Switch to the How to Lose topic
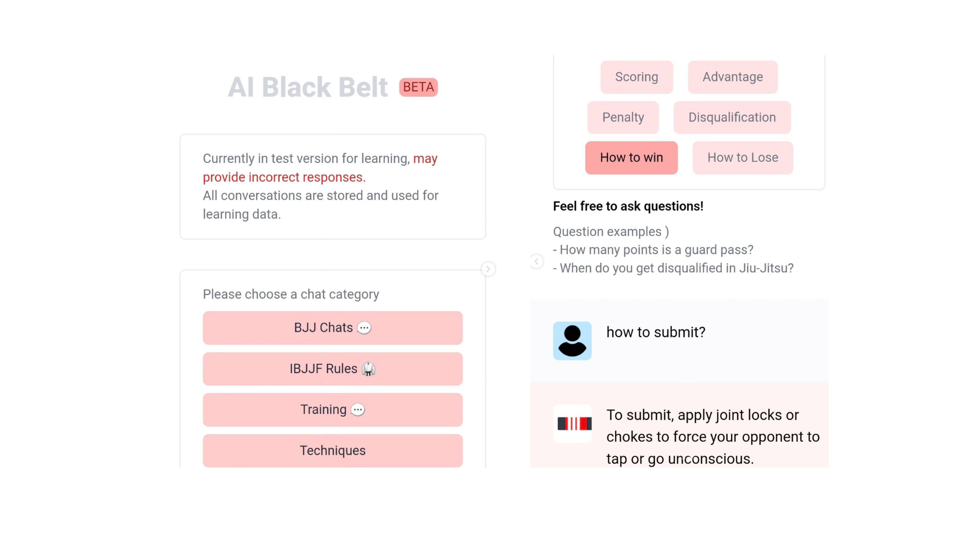 742,158
